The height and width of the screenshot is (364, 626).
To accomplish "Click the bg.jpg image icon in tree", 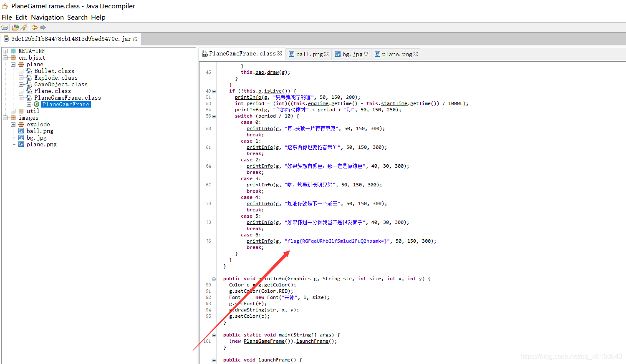I will (21, 138).
